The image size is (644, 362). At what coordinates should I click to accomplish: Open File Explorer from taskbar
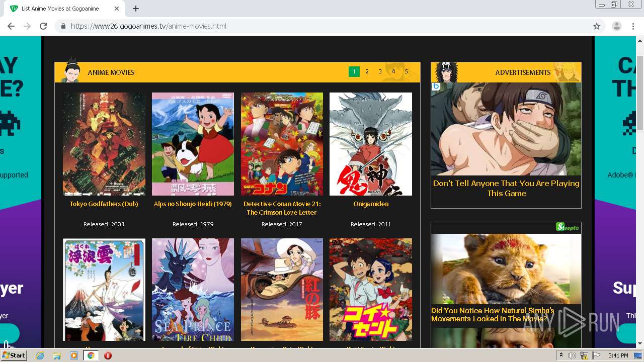[x=57, y=355]
